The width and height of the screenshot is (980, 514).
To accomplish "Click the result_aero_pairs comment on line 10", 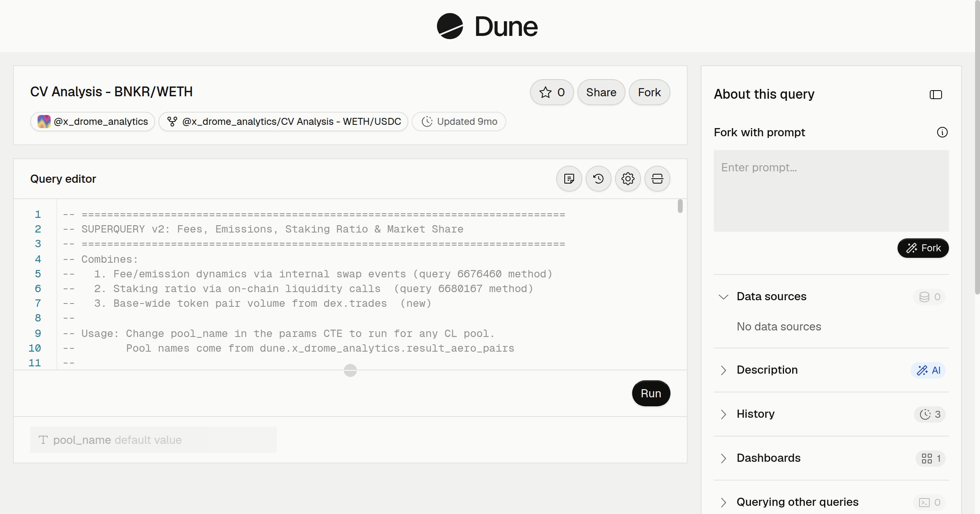I will pyautogui.click(x=288, y=348).
